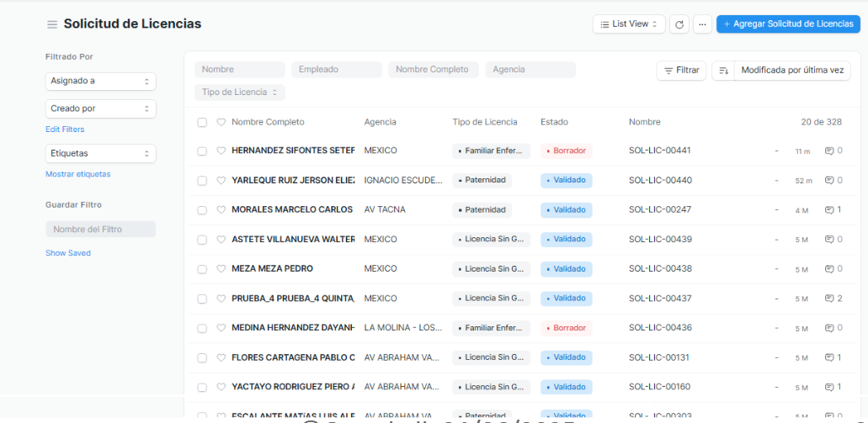Viewport: 868px width, 423px height.
Task: Open the Filtrar filter button
Action: coord(681,71)
